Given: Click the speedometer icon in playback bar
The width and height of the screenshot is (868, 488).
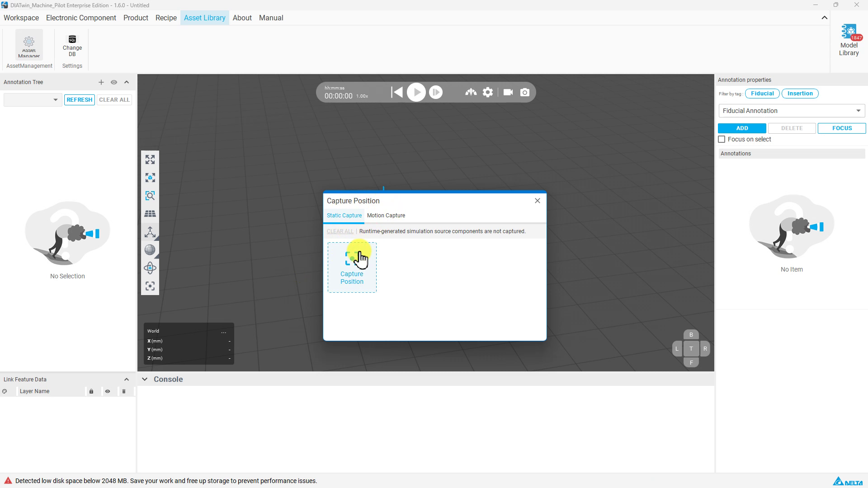Looking at the screenshot, I should 471,93.
